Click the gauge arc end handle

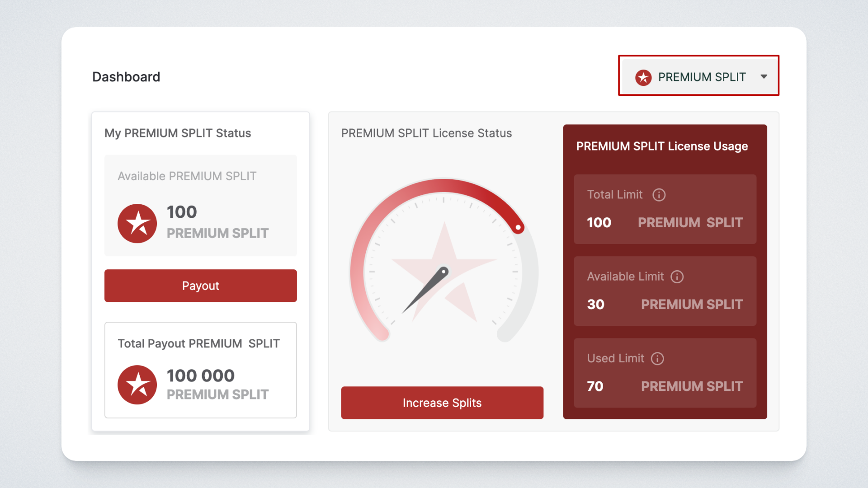tap(518, 227)
